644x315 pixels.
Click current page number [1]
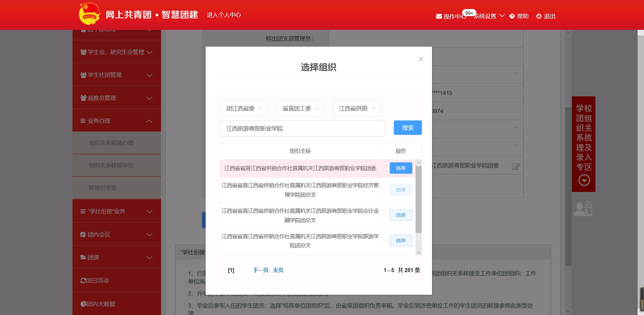click(231, 270)
